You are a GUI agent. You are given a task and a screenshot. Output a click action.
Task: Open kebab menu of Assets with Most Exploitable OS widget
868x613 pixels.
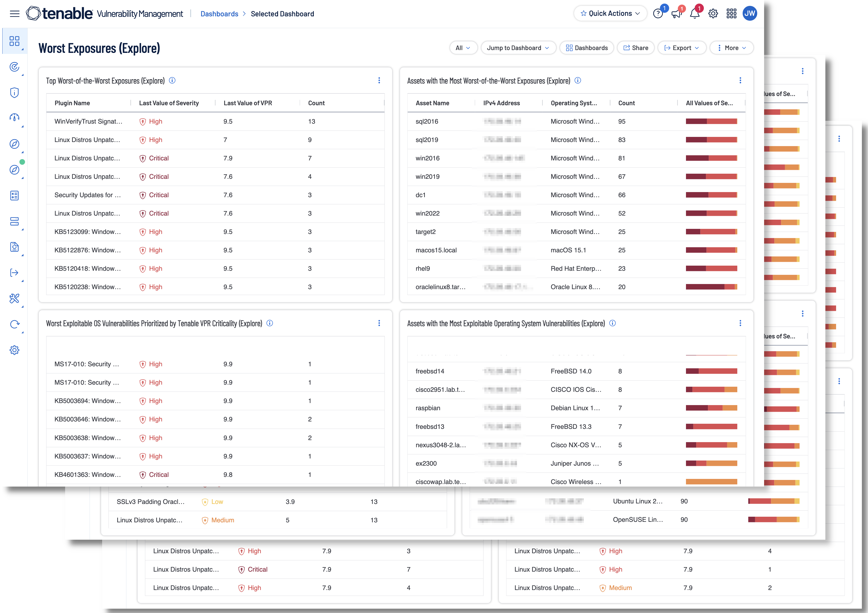tap(740, 323)
